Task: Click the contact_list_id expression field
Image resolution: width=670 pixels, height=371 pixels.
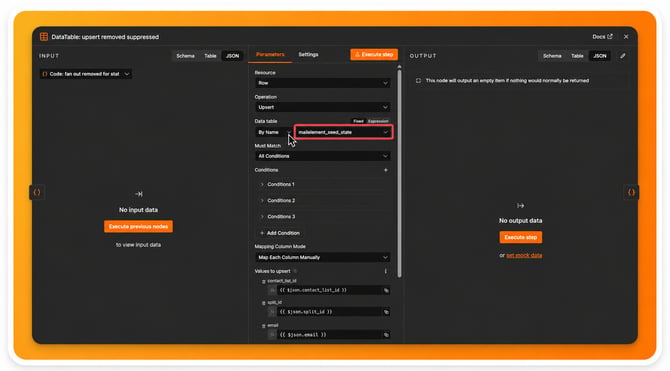Action: click(329, 291)
